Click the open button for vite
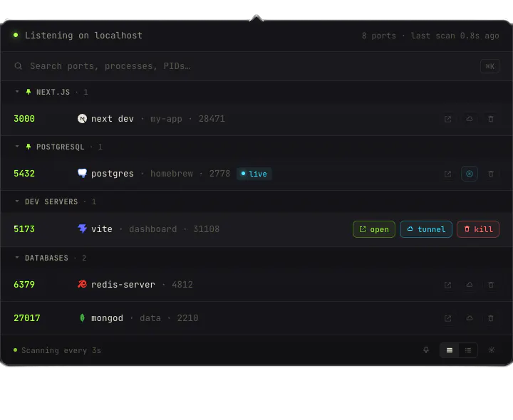Viewport: 513px width, 420px height. [374, 229]
